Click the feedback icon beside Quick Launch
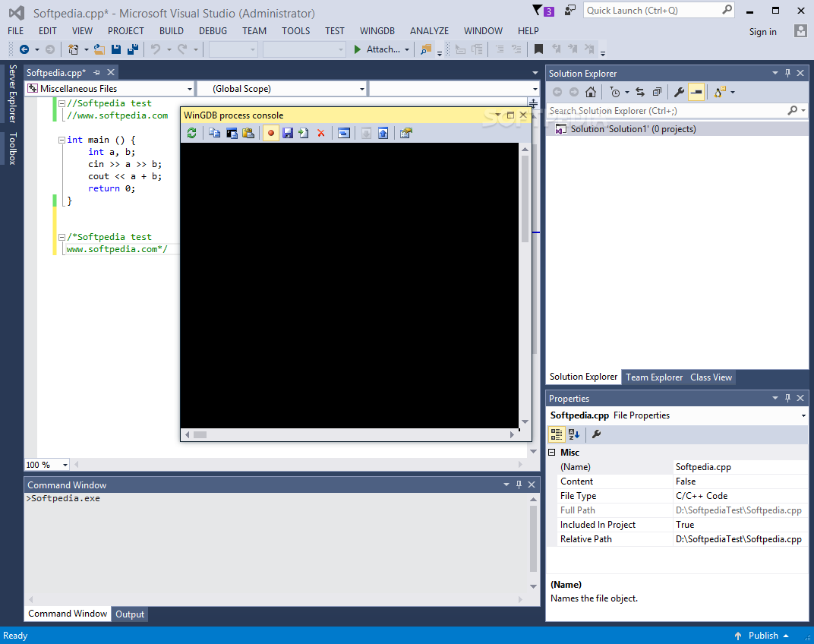This screenshot has width=814, height=644. (570, 11)
